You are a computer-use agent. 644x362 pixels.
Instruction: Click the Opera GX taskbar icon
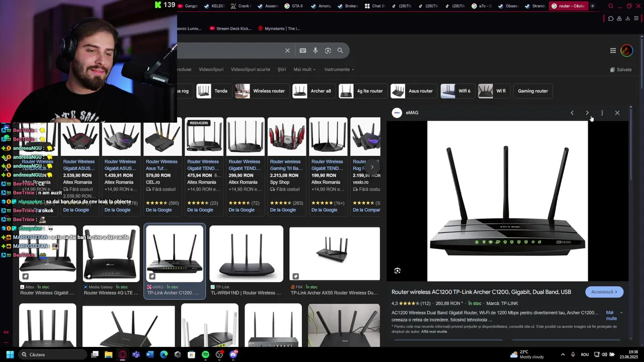(x=122, y=354)
